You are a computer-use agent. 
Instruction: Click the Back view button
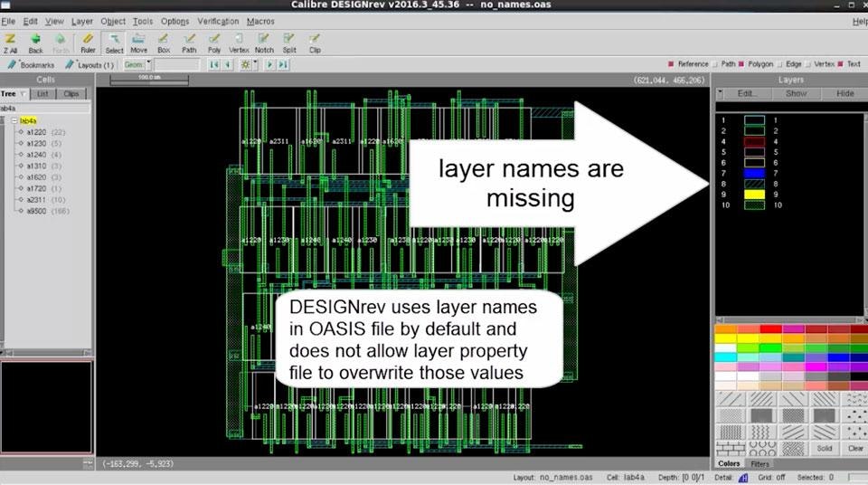(x=35, y=43)
